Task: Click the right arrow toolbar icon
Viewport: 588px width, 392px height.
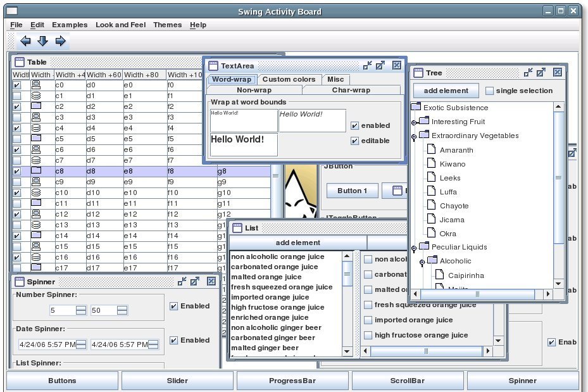Action: (x=61, y=41)
